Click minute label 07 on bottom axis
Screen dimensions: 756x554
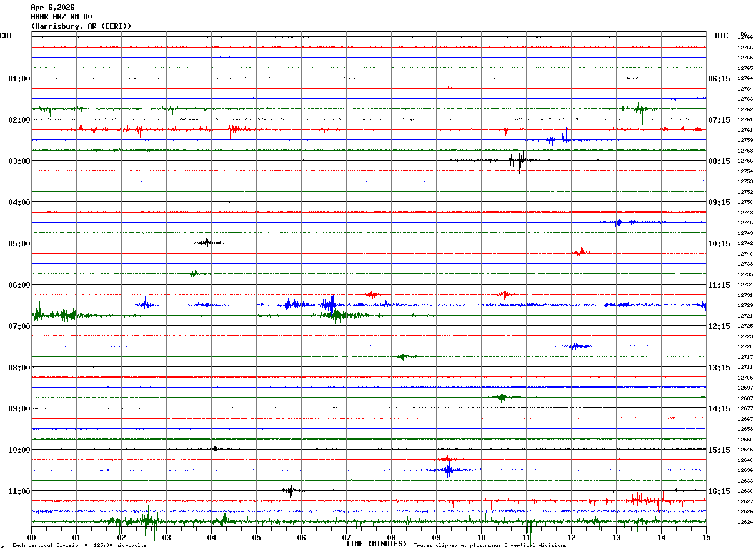(x=346, y=537)
